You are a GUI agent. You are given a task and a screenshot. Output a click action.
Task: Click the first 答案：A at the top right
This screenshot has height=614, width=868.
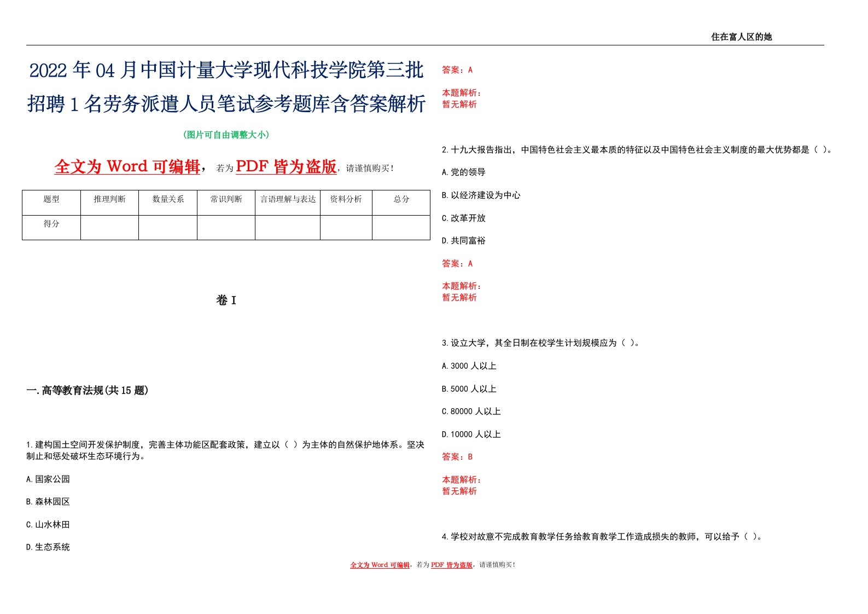pyautogui.click(x=457, y=69)
